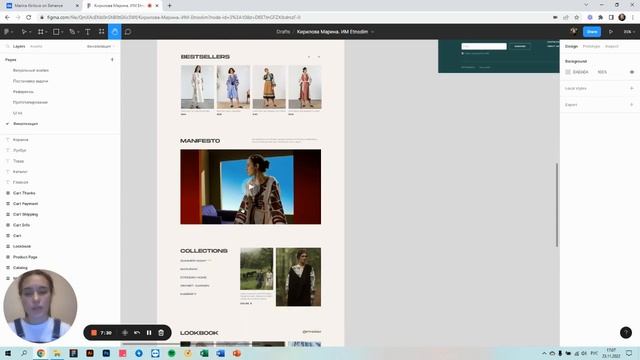Open Chrome tab search chevron
The image size is (640, 360).
tap(586, 5)
